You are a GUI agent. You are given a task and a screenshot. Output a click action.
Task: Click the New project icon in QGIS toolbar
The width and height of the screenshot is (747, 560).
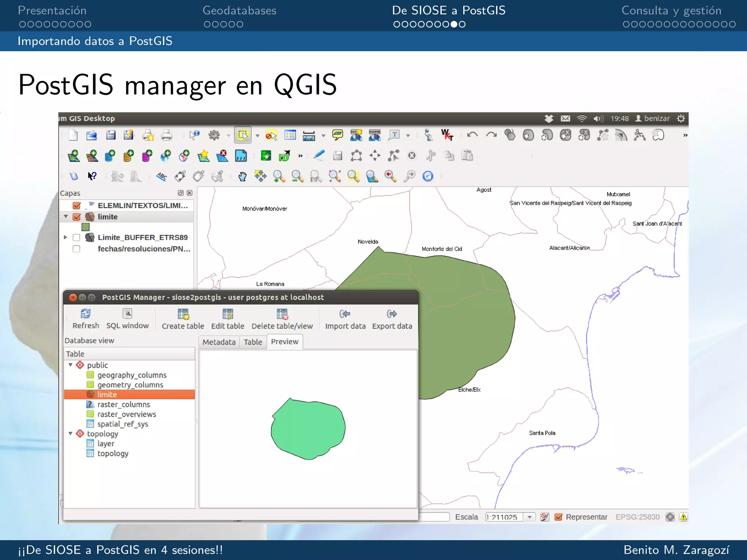(x=73, y=135)
